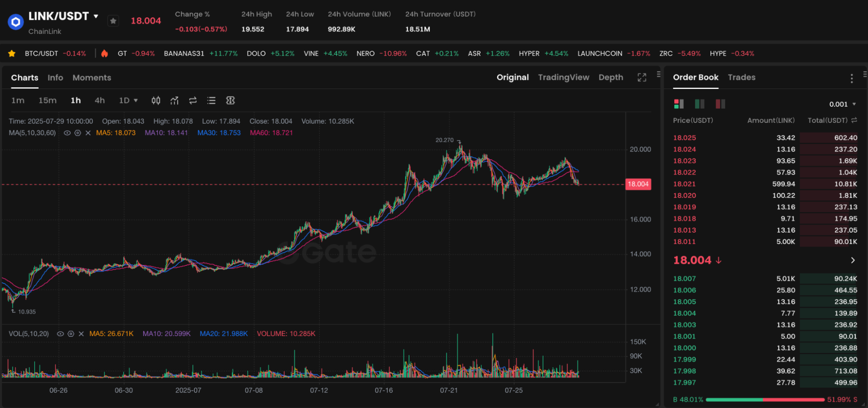Click the swap arrows icon in chart toolbar
868x408 pixels.
pyautogui.click(x=193, y=101)
